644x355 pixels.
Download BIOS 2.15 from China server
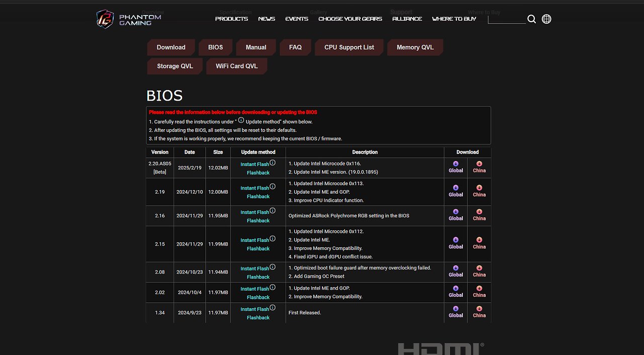479,243
